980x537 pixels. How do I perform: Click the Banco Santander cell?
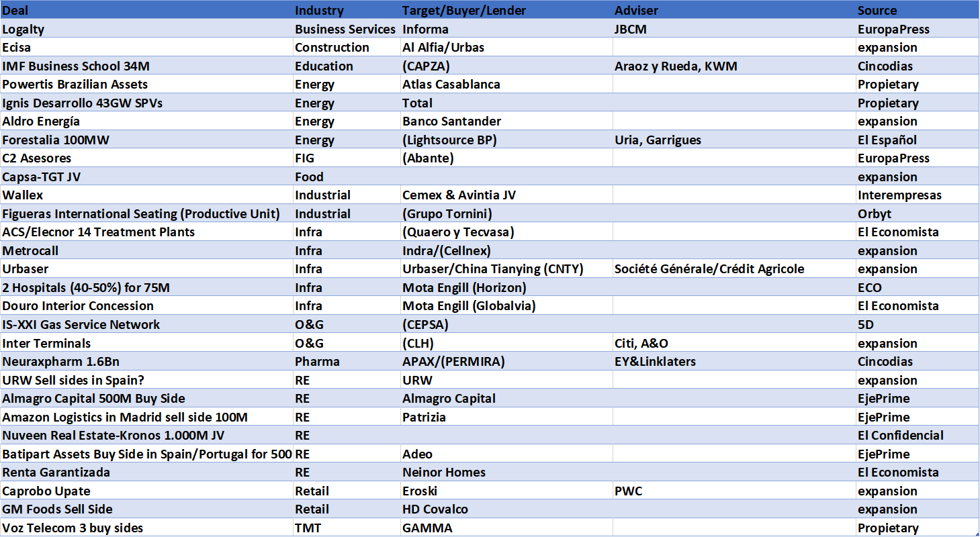coord(506,121)
